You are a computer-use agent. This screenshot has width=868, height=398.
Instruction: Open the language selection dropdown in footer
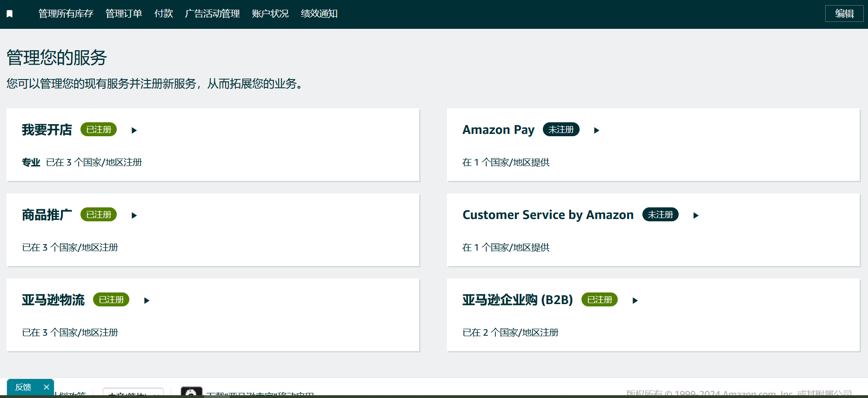[133, 393]
